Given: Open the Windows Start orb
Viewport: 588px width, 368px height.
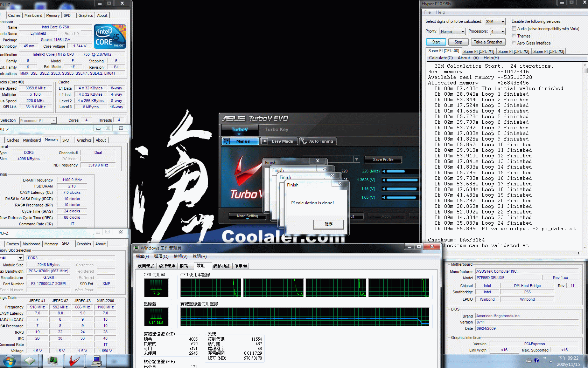Looking at the screenshot, I should coord(9,361).
